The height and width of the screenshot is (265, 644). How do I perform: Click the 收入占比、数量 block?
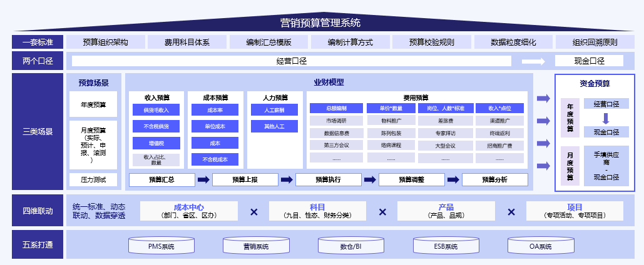pos(156,159)
